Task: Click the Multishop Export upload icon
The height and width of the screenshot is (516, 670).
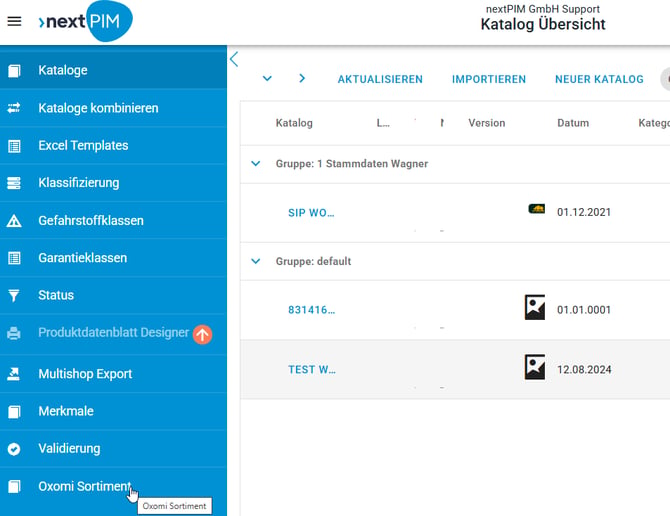Action: (14, 374)
